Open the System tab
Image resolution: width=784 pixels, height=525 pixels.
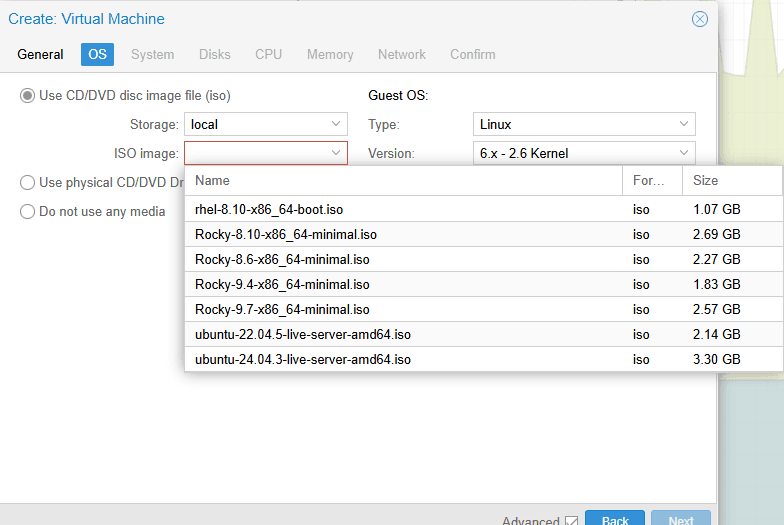(x=152, y=54)
